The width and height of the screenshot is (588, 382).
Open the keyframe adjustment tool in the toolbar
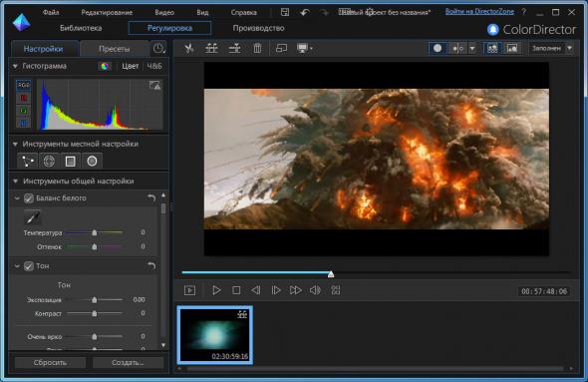pos(211,48)
